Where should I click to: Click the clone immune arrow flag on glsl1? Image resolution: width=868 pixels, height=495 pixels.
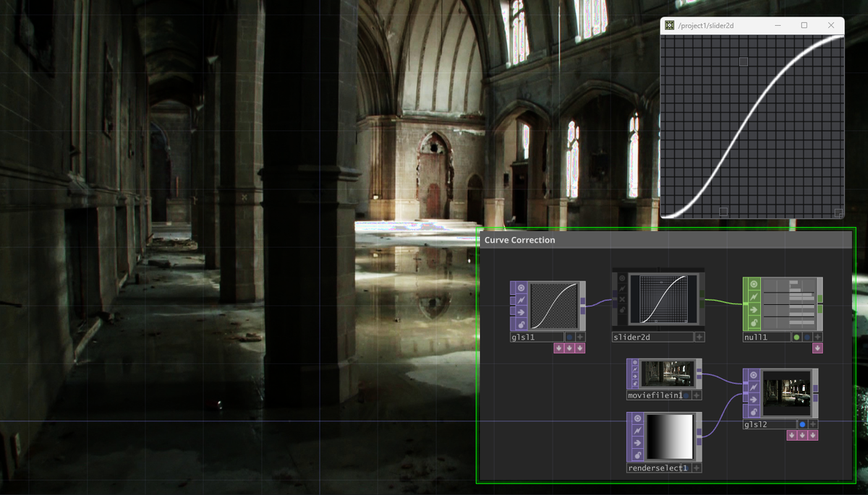coord(521,311)
